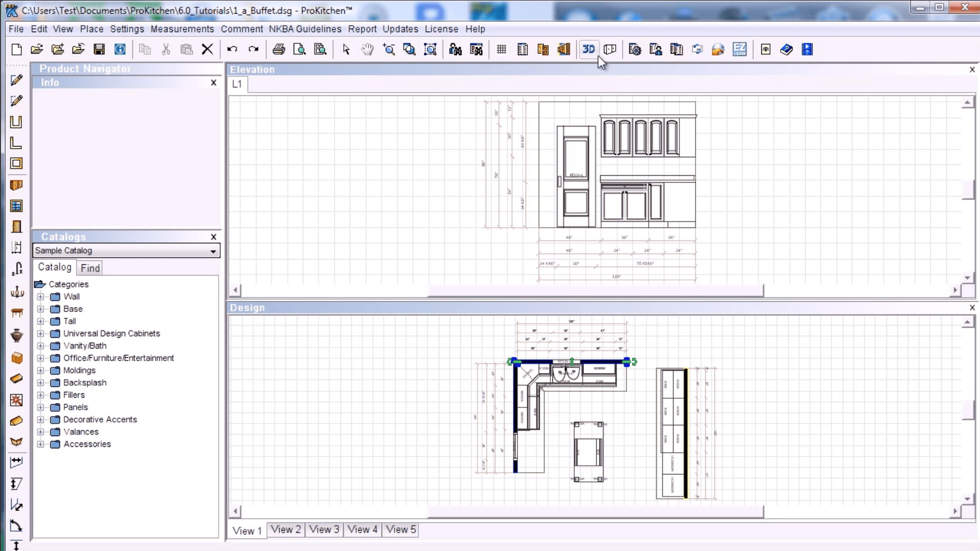
Task: Open the Sample Catalog dropdown
Action: [213, 251]
